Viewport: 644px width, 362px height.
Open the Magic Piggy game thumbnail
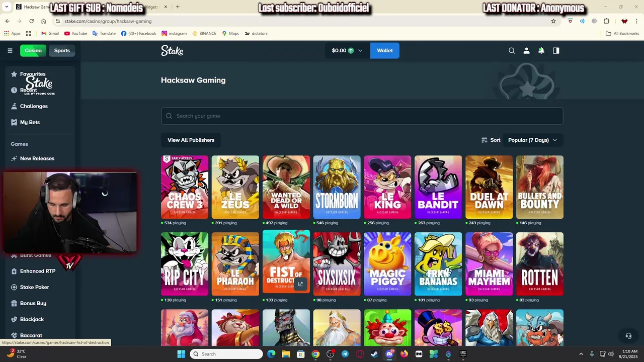click(x=387, y=264)
